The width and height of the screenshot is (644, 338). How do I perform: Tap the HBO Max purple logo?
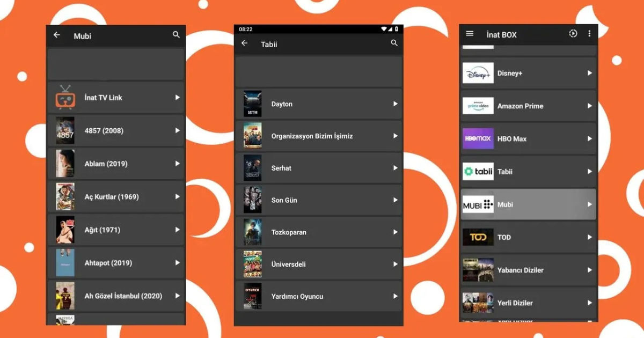click(478, 138)
